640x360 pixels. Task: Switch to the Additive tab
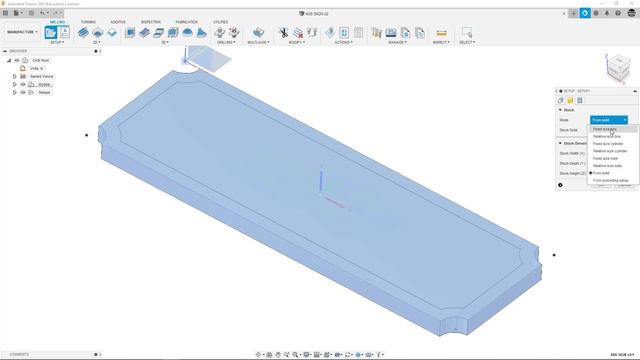click(118, 22)
